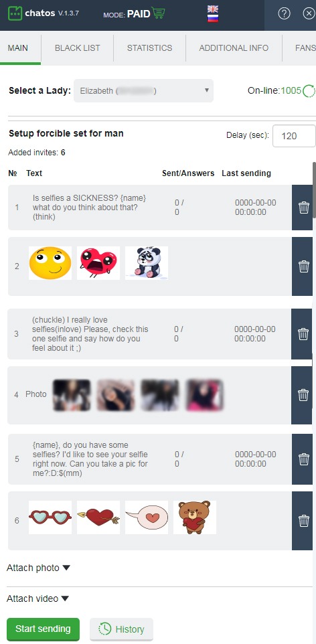Open the History button
Viewport: 316px width, 644px height.
coord(122,629)
